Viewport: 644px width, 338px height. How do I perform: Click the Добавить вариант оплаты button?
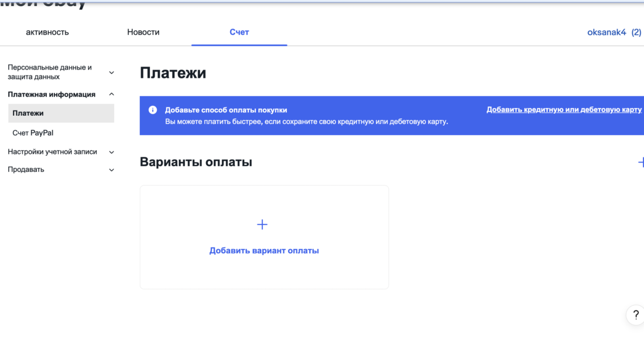tap(263, 250)
